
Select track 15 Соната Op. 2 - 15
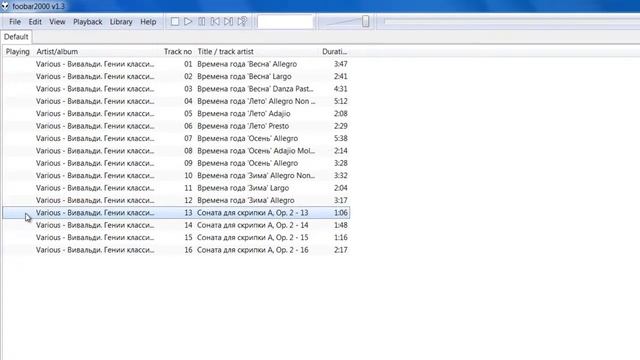click(x=176, y=238)
